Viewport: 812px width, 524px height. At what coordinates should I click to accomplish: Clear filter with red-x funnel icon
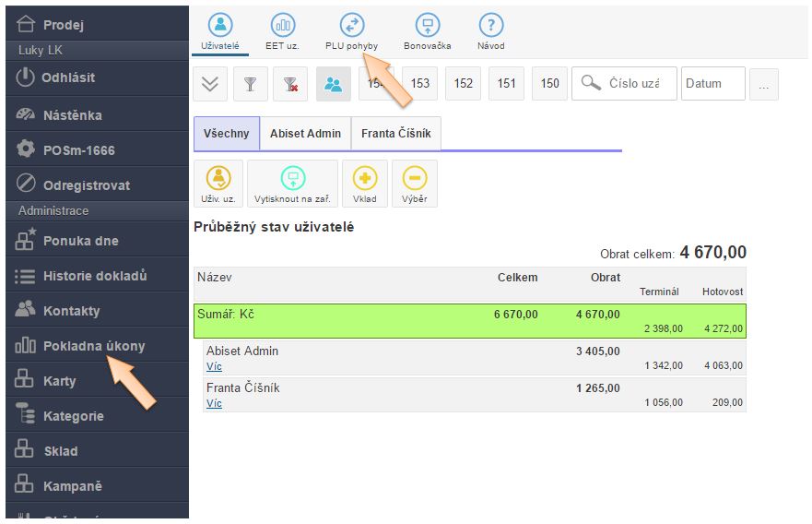(x=290, y=84)
